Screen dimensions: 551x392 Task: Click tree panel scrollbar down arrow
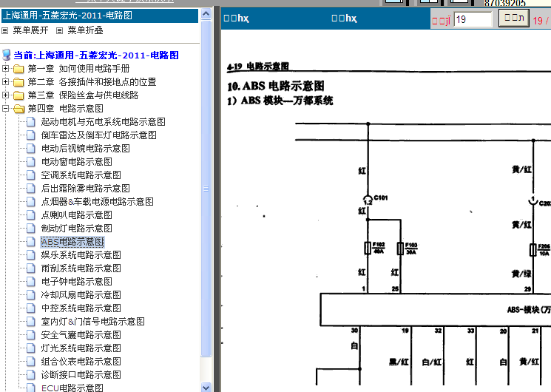pos(206,387)
